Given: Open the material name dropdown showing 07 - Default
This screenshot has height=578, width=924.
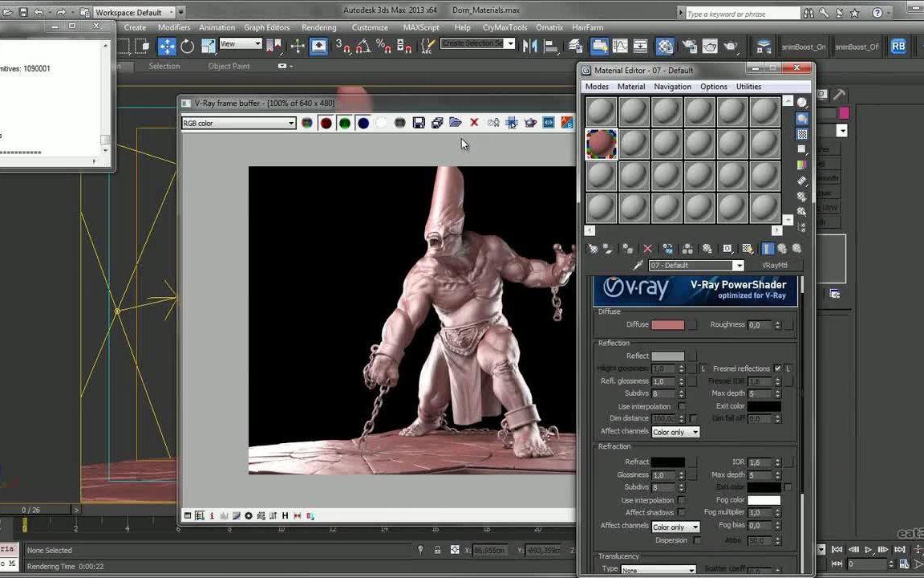Looking at the screenshot, I should click(737, 265).
